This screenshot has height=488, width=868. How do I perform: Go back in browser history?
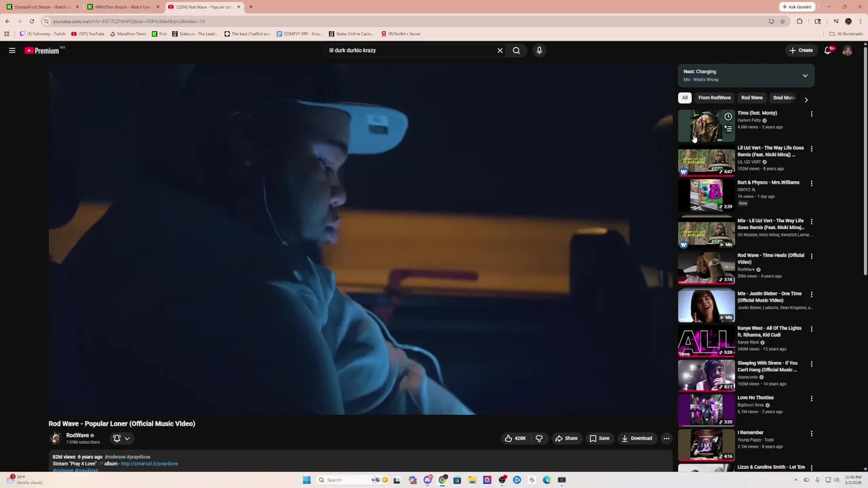pyautogui.click(x=7, y=21)
